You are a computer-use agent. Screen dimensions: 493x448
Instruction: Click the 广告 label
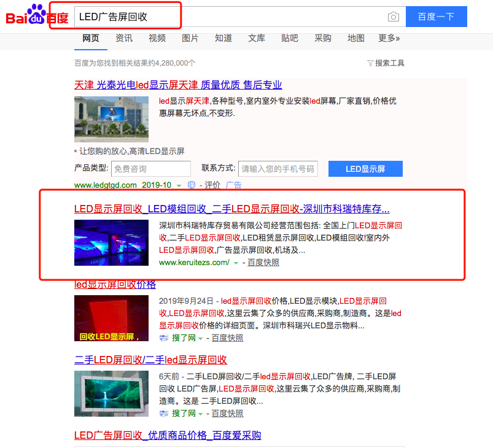(x=234, y=185)
